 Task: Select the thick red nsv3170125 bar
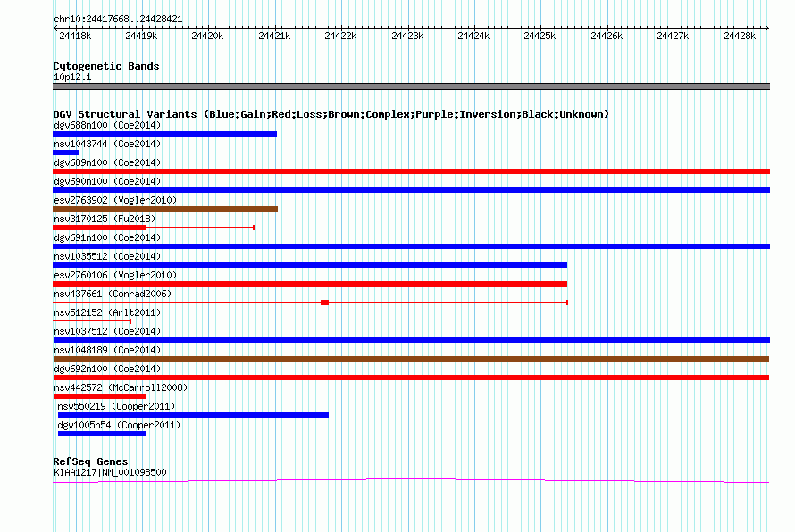99,228
